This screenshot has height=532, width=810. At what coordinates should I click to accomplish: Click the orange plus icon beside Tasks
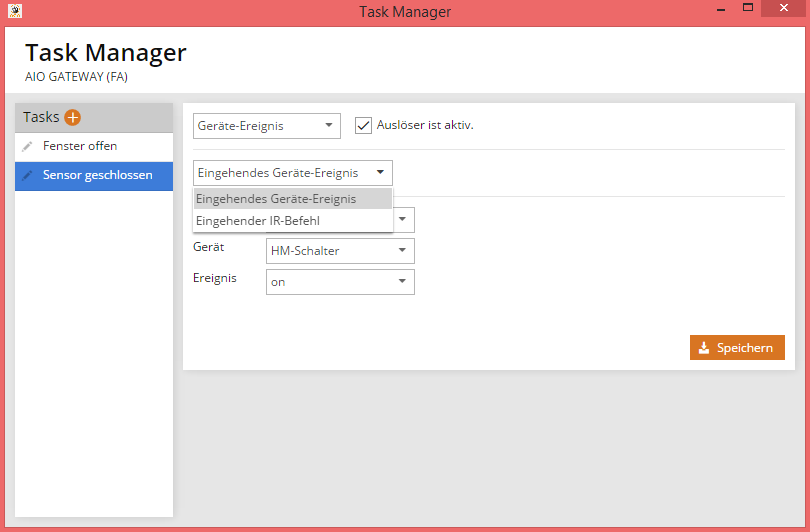[72, 118]
